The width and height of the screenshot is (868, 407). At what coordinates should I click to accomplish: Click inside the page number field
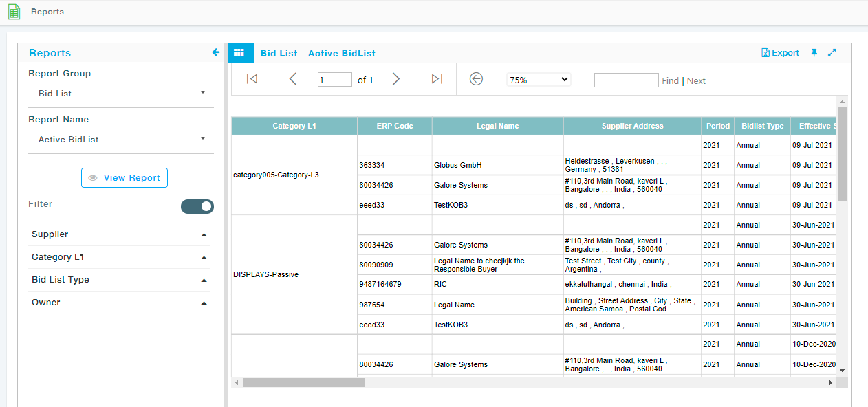click(x=335, y=79)
